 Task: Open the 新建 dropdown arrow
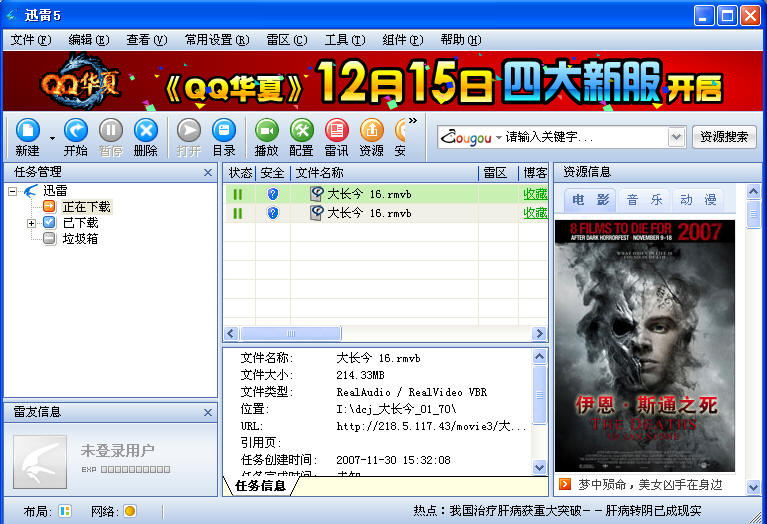click(52, 138)
